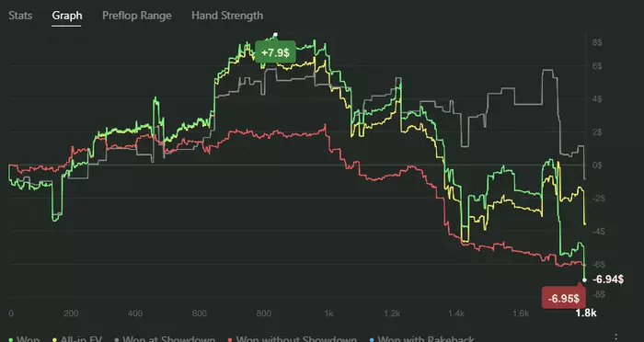Click the 1k x-axis tick label
The height and width of the screenshot is (342, 644).
(328, 313)
